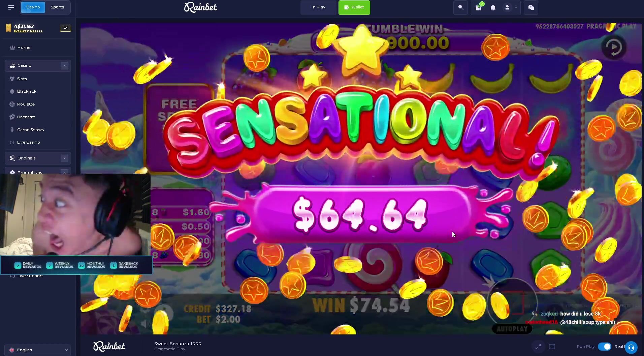644x356 pixels.
Task: Open the user profile dropdown
Action: click(x=510, y=7)
